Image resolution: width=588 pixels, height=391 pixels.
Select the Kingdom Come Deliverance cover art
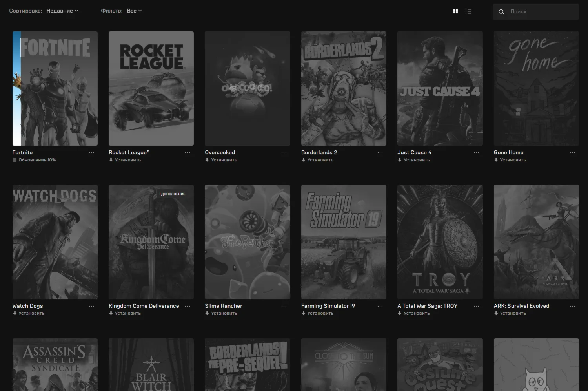click(x=151, y=242)
